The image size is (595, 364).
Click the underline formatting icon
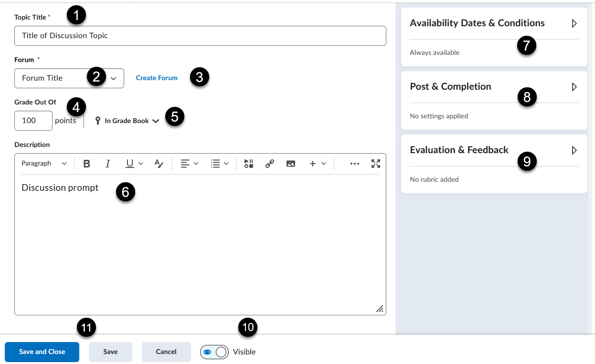click(129, 164)
